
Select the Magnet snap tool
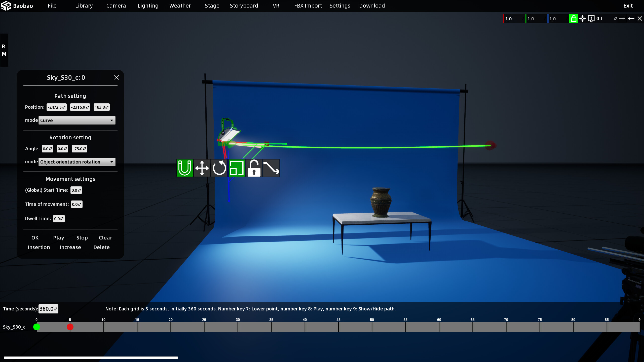point(184,168)
